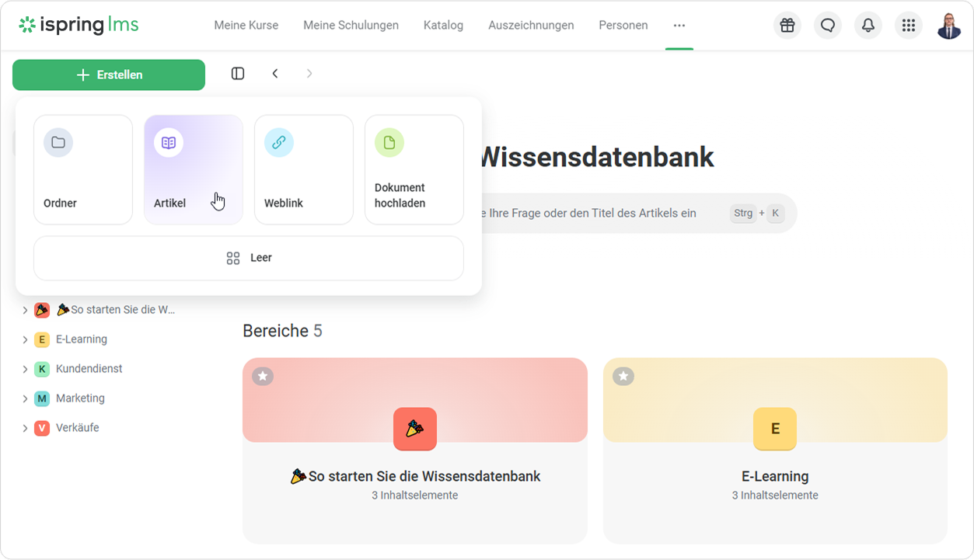This screenshot has height=560, width=974.
Task: Open the gift box icon in header
Action: point(787,26)
